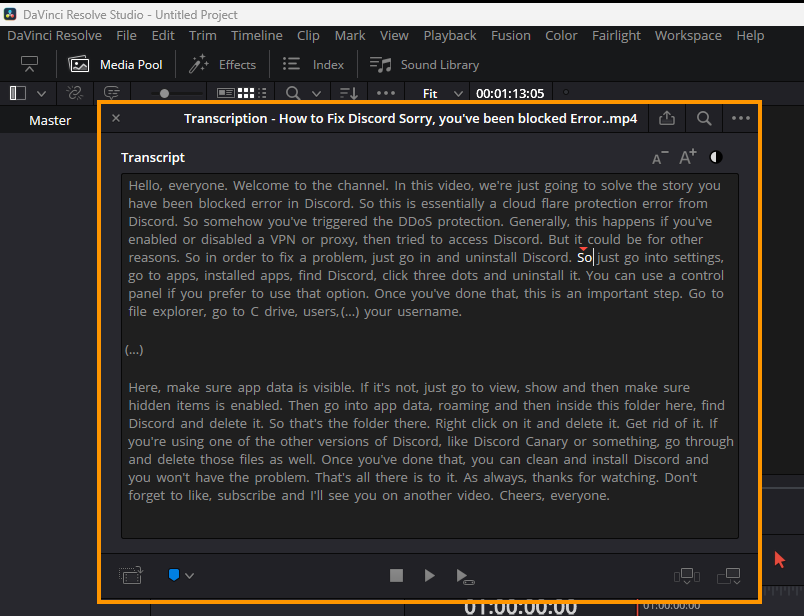Screen dimensions: 804x616
Task: Toggle the bin list sidebar icon
Action: tap(18, 93)
